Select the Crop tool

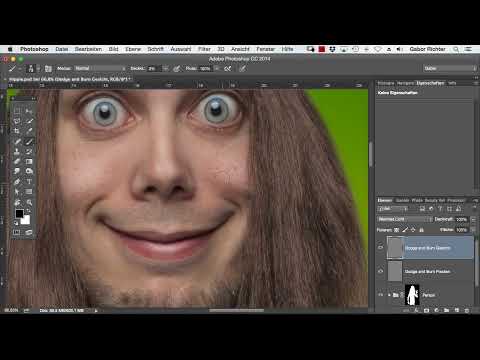click(x=17, y=131)
